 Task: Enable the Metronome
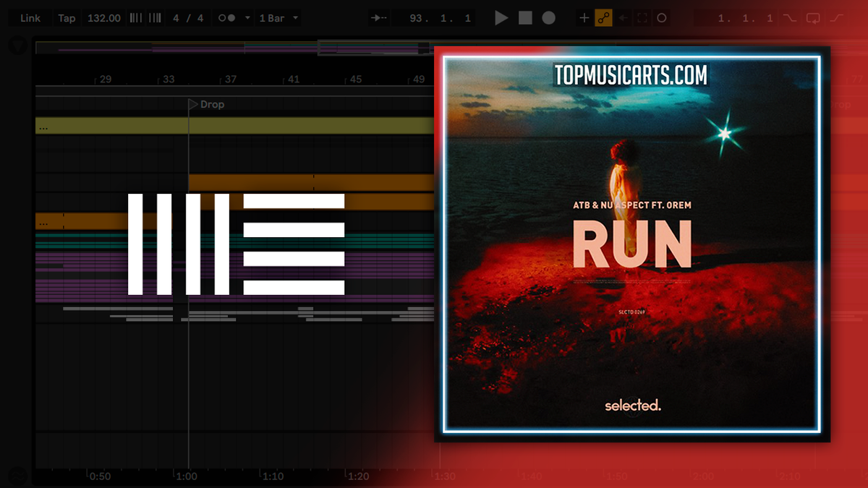(226, 17)
